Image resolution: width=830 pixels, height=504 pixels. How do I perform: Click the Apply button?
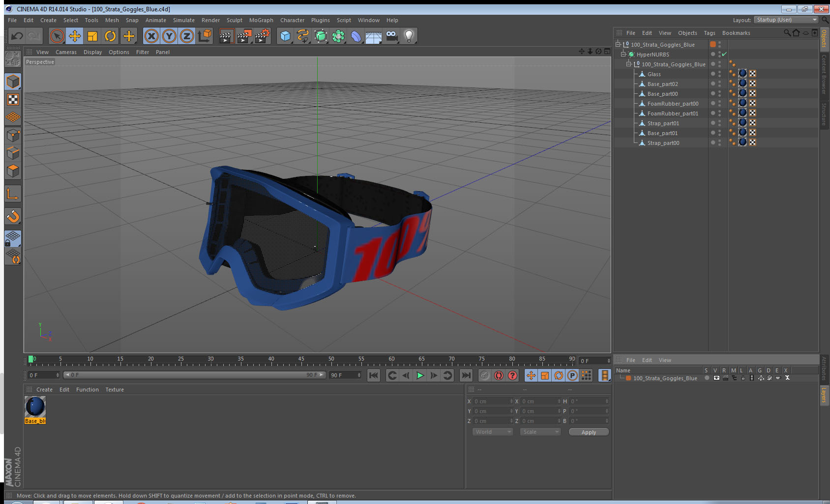pos(589,432)
